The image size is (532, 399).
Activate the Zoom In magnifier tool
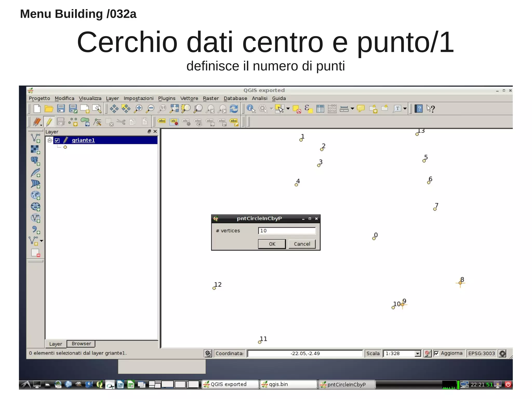[x=138, y=109]
